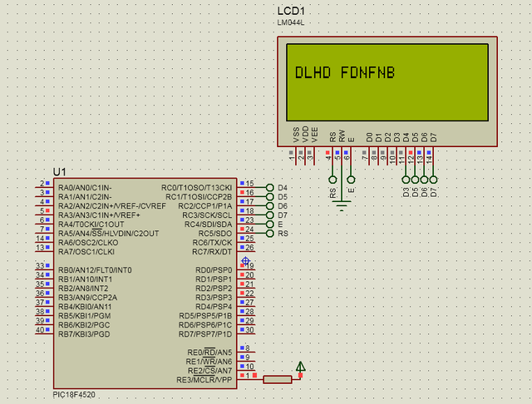Click the power terminal arrow near MCLR resistor
Image resolution: width=532 pixels, height=404 pixels.
[x=301, y=367]
